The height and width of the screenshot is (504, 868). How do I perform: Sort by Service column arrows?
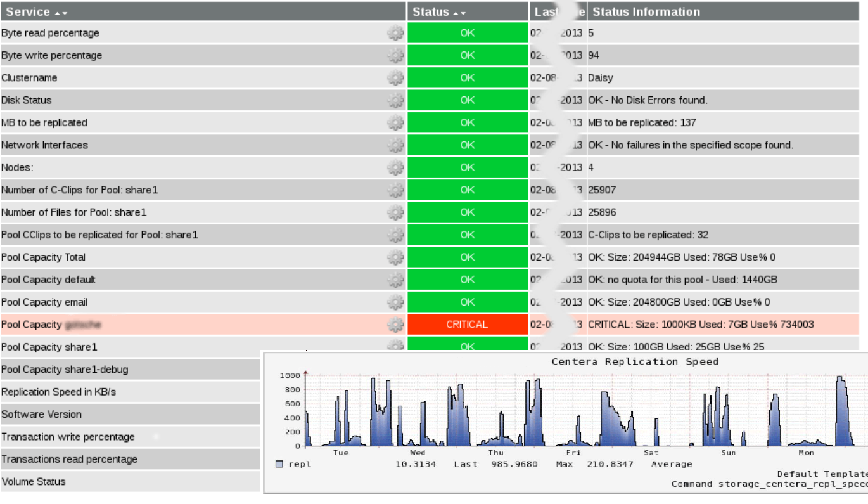[61, 13]
